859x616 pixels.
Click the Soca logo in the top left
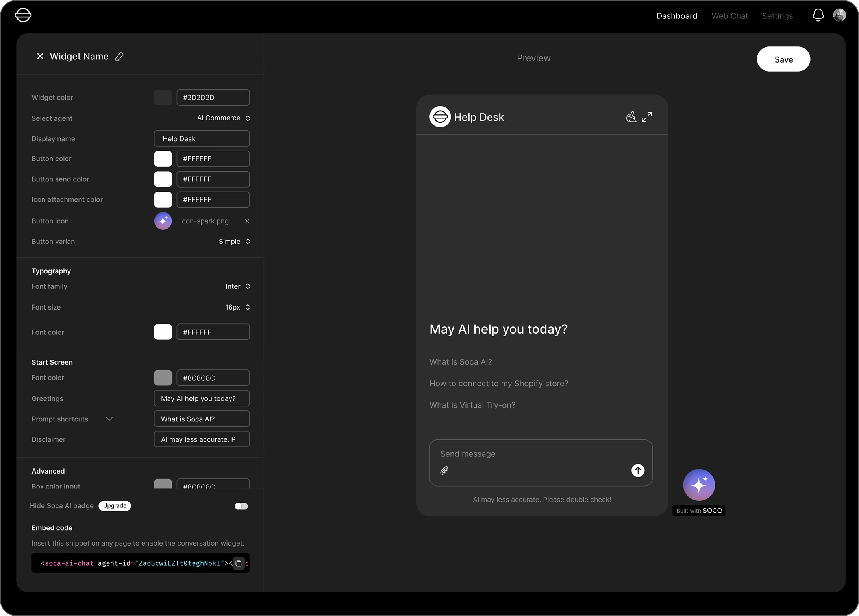[x=23, y=15]
